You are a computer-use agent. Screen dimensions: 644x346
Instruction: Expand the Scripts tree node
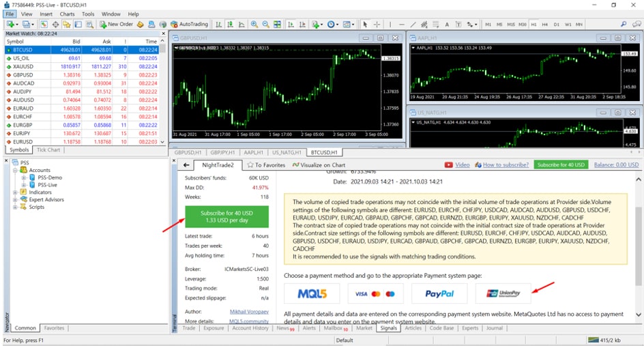point(15,207)
